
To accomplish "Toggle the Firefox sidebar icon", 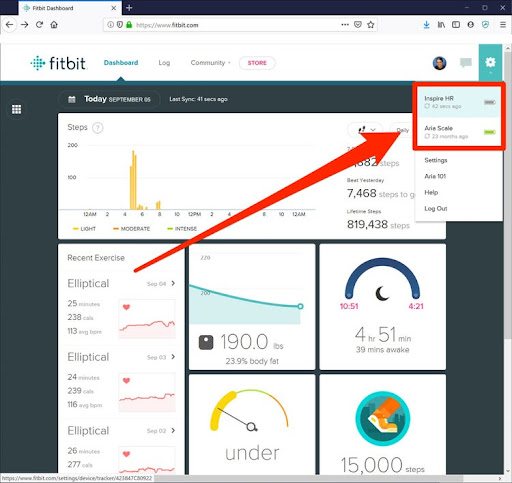I will pos(456,25).
